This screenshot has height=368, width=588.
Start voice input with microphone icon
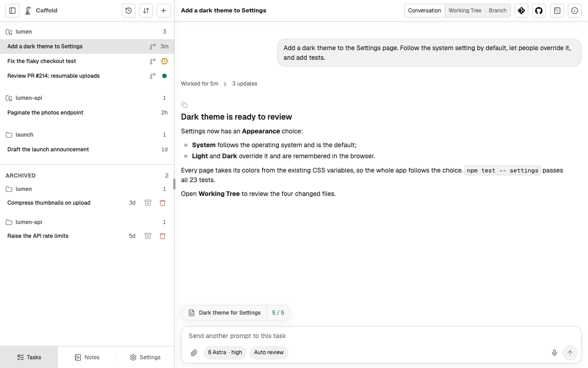click(554, 353)
